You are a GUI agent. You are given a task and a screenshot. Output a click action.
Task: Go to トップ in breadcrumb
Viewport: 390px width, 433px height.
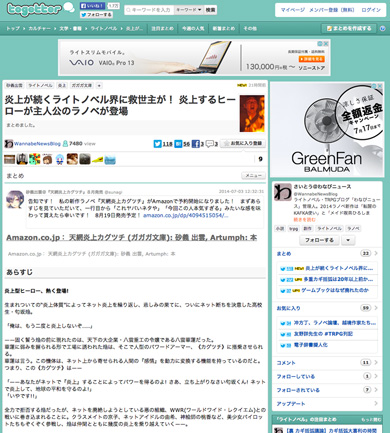click(x=13, y=29)
